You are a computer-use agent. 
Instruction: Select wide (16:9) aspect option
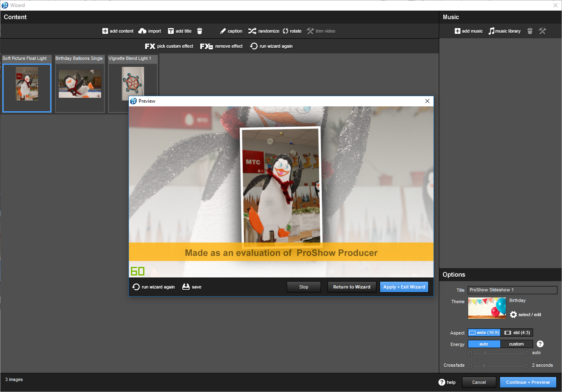click(x=484, y=333)
